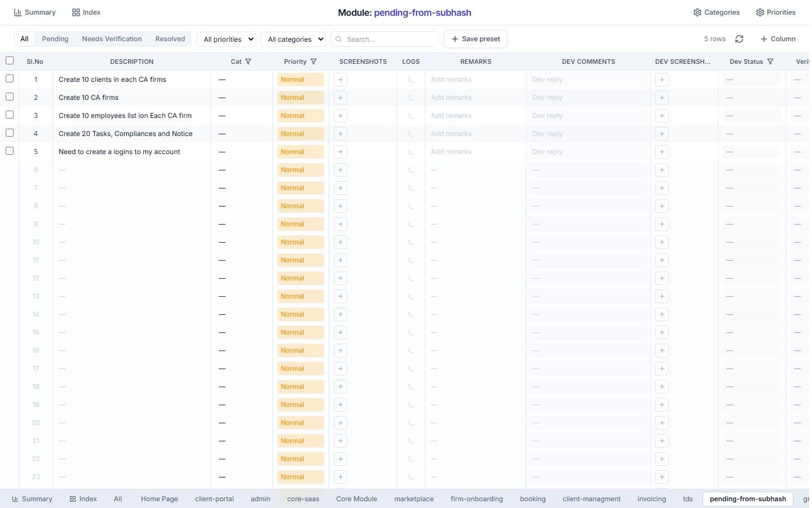The height and width of the screenshot is (508, 812).
Task: Switch to the invoicing sheet tab
Action: tap(652, 499)
